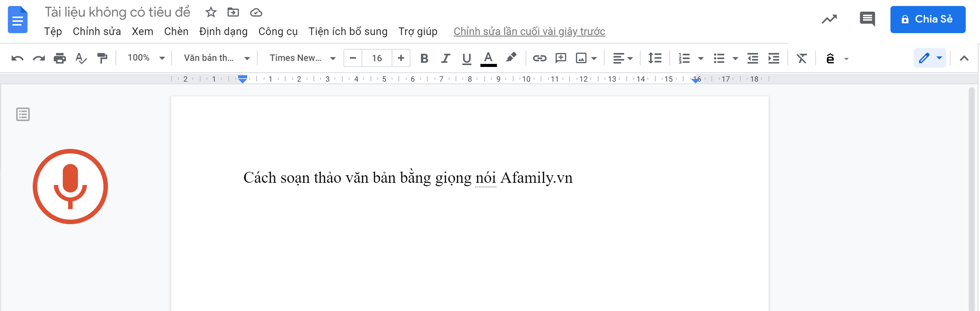Open the Định dạng menu

click(223, 31)
